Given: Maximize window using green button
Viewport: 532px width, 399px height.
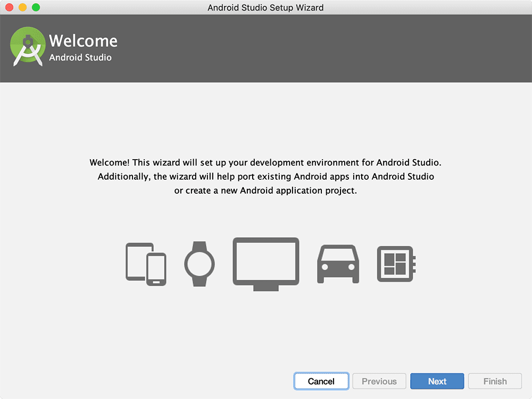Looking at the screenshot, I should click(36, 7).
